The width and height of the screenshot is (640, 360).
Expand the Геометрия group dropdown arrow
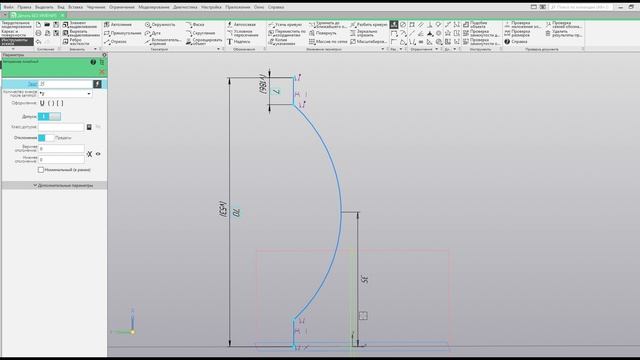pos(218,49)
